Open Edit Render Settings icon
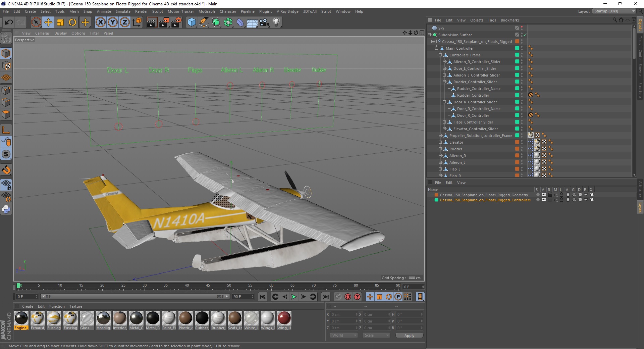644x349 pixels. 176,22
